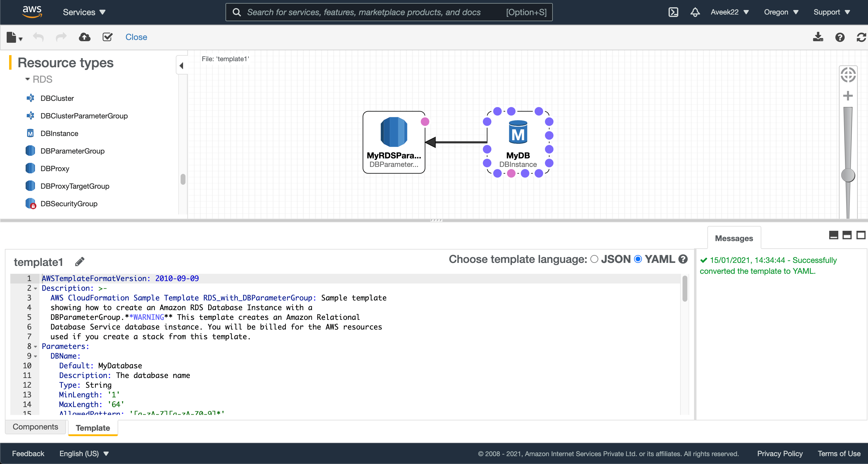Edit template name with the pencil icon
The width and height of the screenshot is (868, 464).
tap(79, 262)
